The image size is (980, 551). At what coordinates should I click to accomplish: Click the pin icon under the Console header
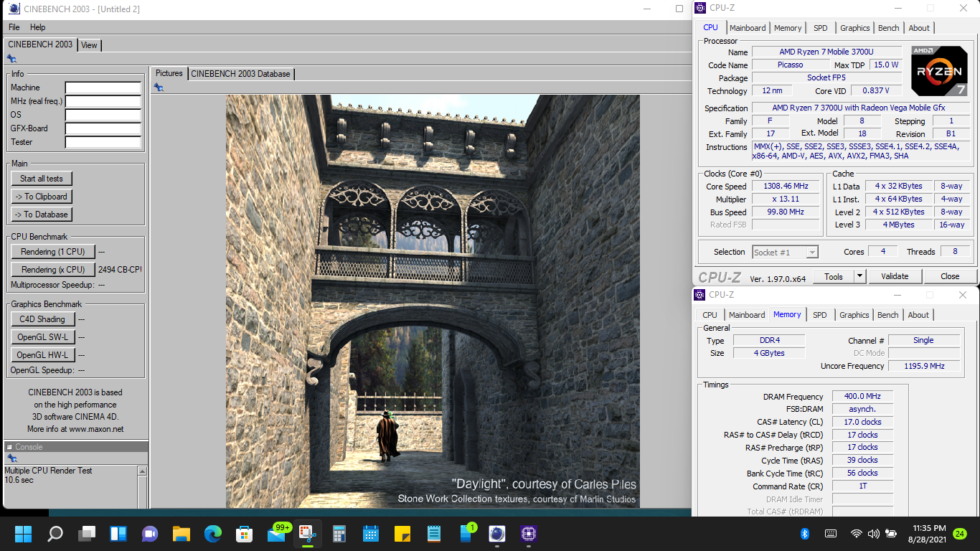[x=11, y=458]
